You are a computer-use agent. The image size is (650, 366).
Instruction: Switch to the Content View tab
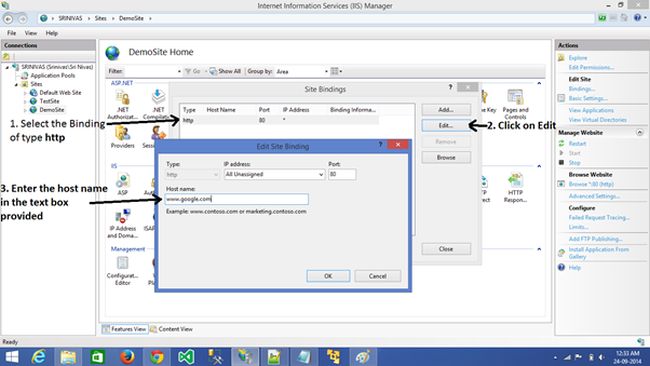coord(171,329)
